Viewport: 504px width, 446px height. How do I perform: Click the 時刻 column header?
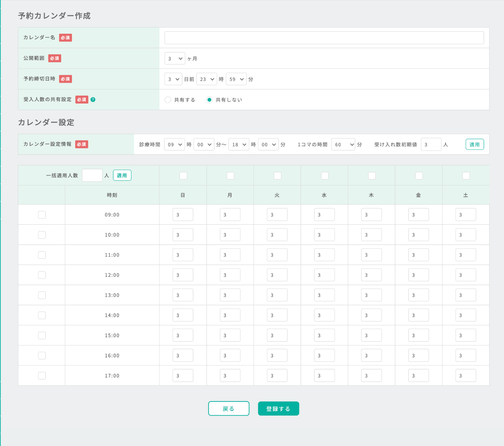pos(112,195)
